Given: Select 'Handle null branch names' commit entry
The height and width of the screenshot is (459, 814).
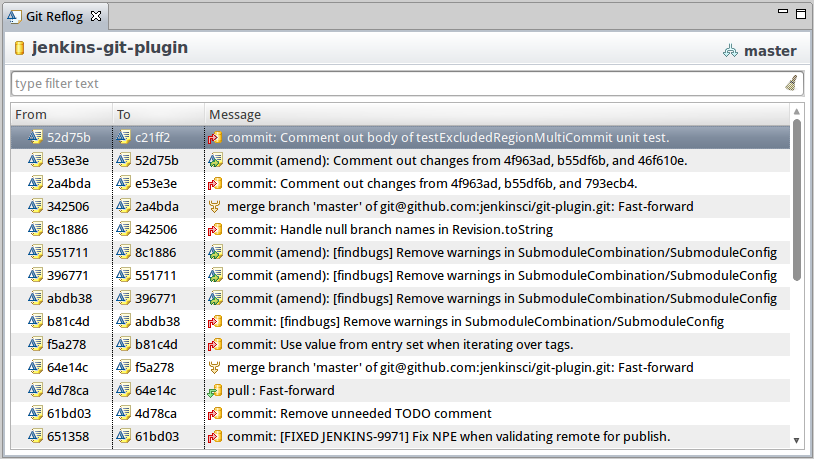Looking at the screenshot, I should [x=400, y=230].
